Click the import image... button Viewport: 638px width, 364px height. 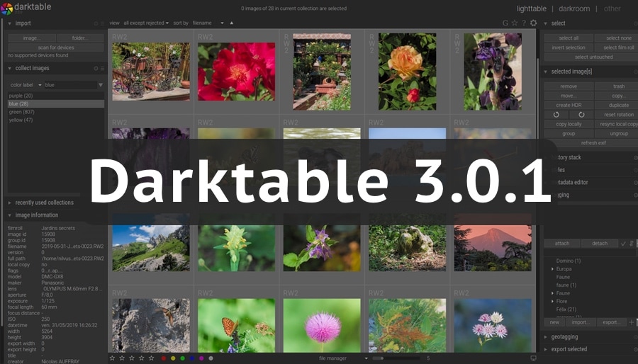[32, 38]
